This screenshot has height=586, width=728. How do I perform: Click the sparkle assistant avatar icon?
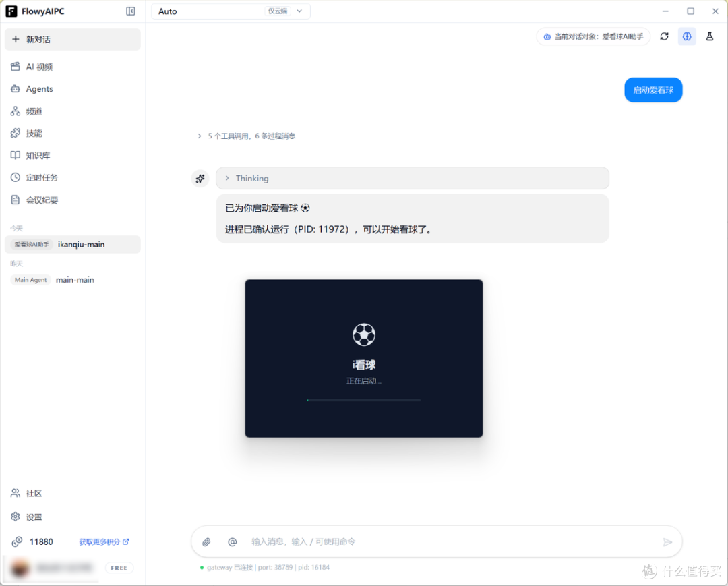coord(200,179)
